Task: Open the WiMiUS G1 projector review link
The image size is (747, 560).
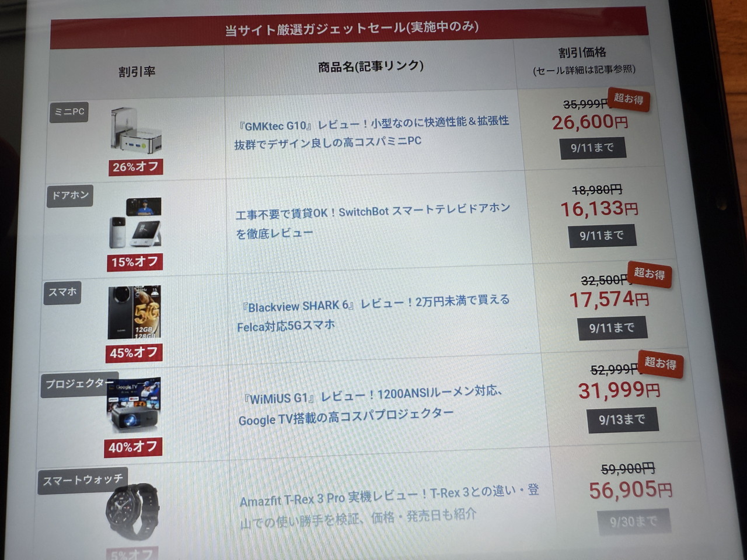Action: point(371,406)
